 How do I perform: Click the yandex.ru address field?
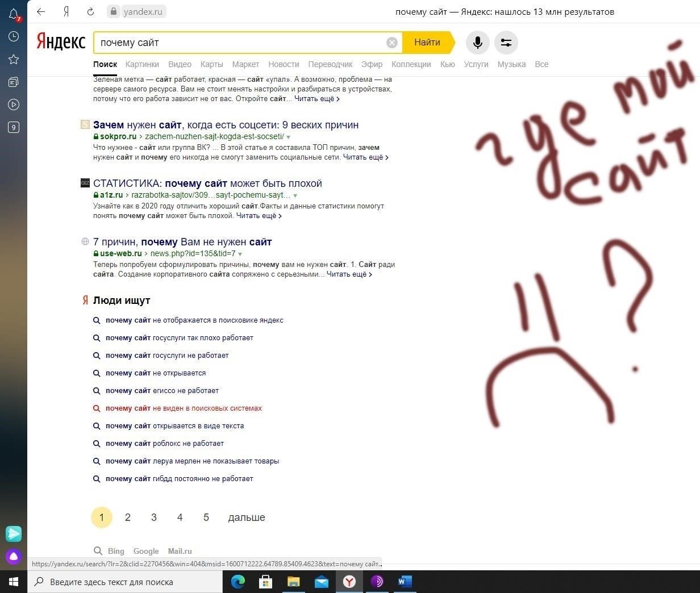pyautogui.click(x=136, y=11)
